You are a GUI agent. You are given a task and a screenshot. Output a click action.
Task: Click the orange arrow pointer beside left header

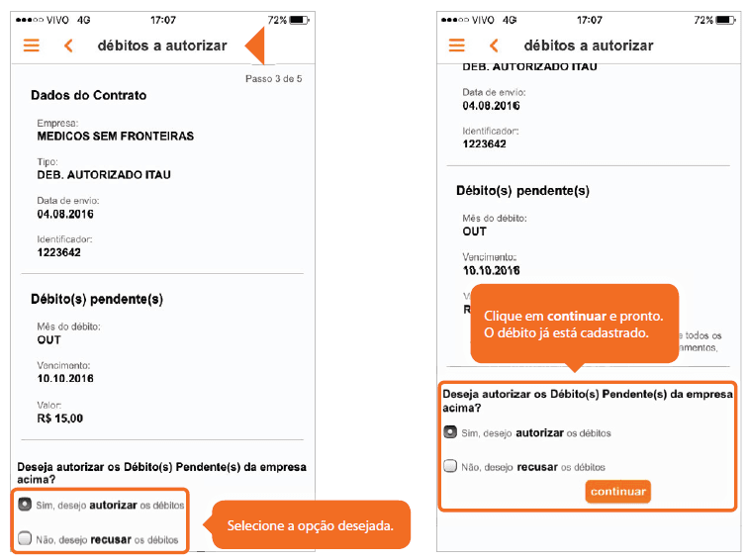pos(255,46)
